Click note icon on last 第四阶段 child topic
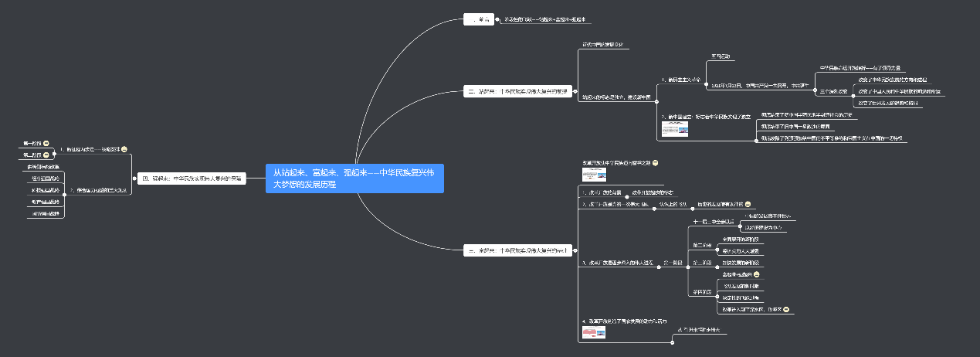980x357 pixels. coord(786,310)
